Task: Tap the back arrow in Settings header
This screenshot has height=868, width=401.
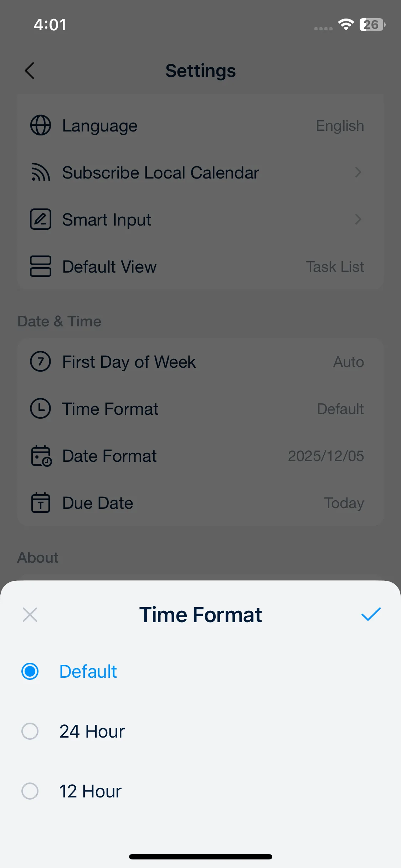Action: [30, 71]
